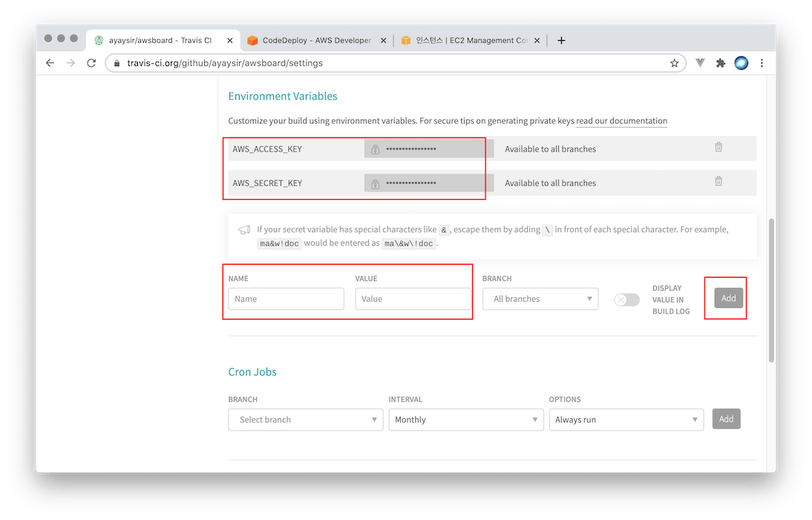Viewport: 812px width, 520px height.
Task: Expand the Always run options dropdown
Action: coord(626,420)
